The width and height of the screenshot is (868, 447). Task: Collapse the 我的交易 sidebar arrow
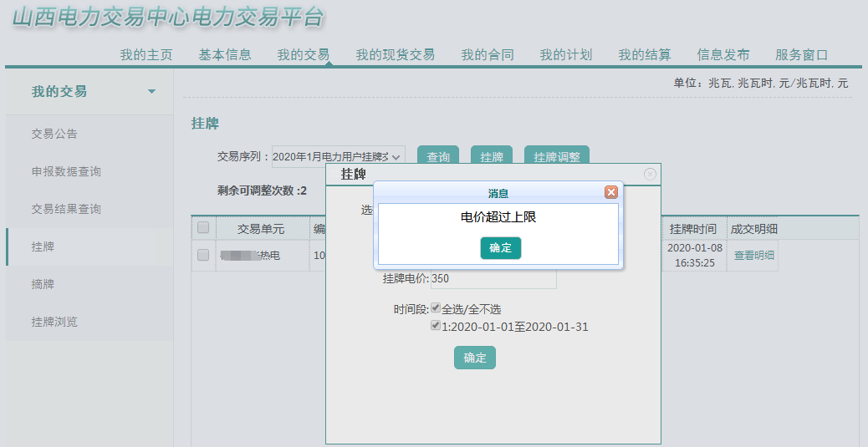pos(151,91)
